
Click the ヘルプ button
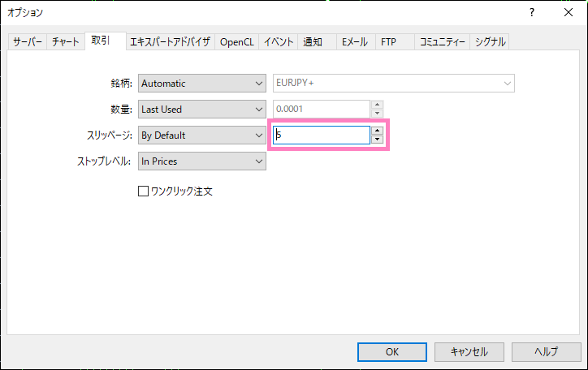[545, 351]
